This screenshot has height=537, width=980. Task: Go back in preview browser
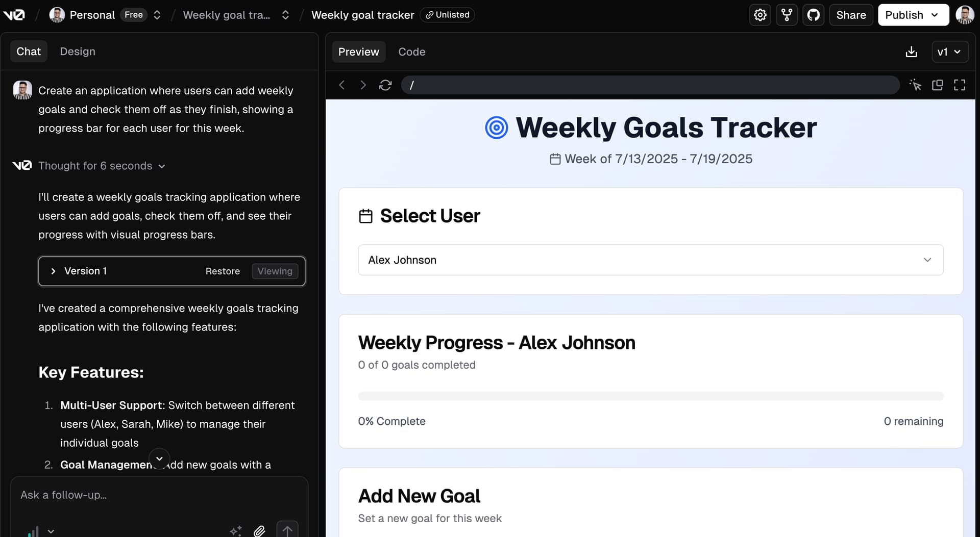342,85
